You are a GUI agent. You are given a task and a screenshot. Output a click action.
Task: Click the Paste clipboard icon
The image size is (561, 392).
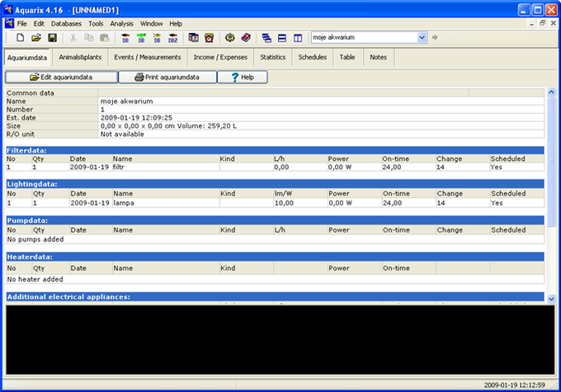(105, 38)
